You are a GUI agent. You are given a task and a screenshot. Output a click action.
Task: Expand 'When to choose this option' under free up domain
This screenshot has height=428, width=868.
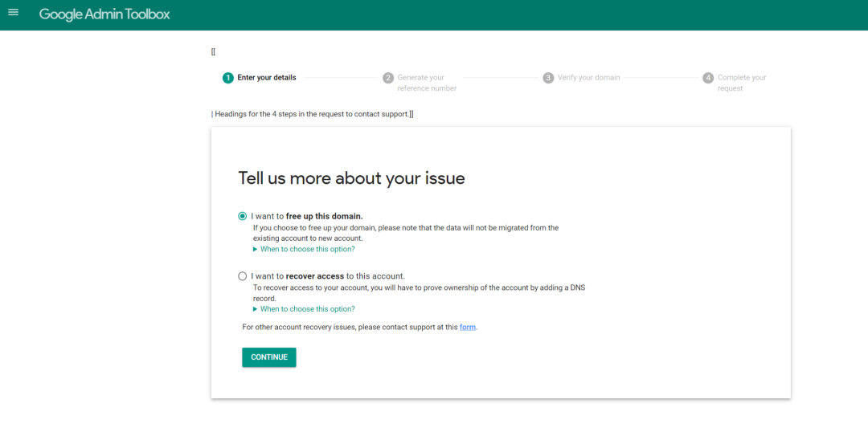pos(304,249)
